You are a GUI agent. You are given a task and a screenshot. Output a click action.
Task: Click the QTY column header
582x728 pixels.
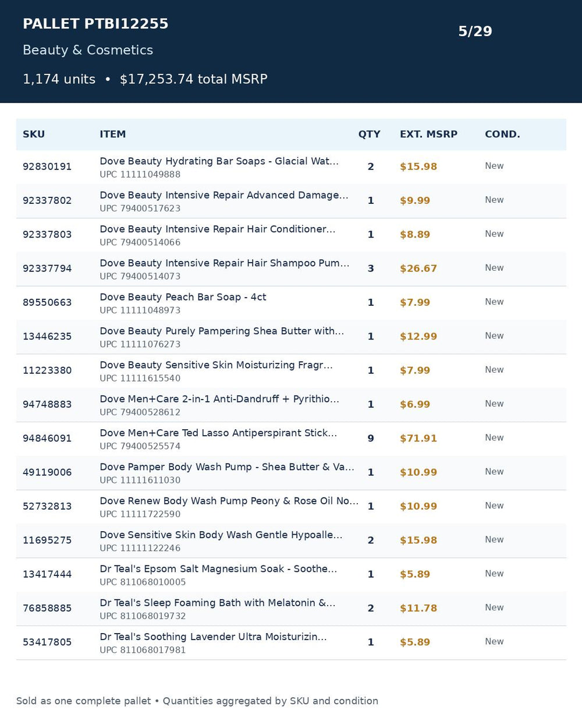click(x=369, y=134)
